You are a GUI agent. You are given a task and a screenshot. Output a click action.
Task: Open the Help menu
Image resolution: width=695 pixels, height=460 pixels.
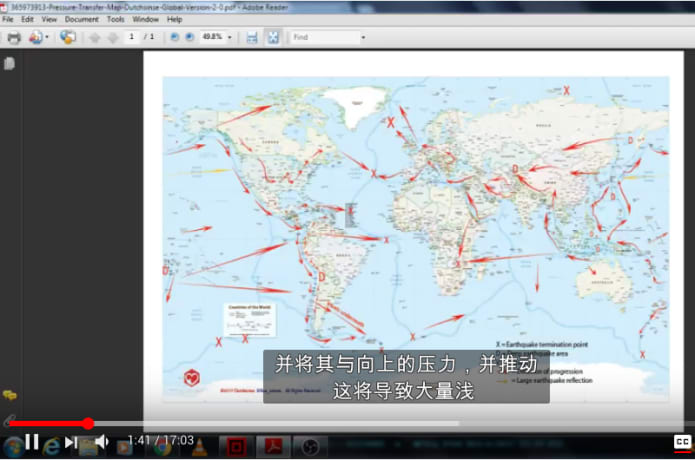coord(175,19)
